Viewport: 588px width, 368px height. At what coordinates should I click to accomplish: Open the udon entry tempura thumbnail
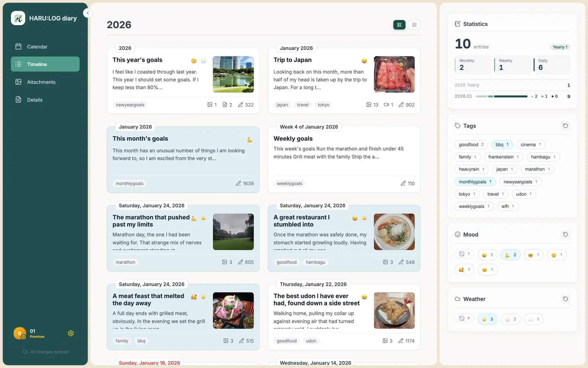tap(394, 310)
